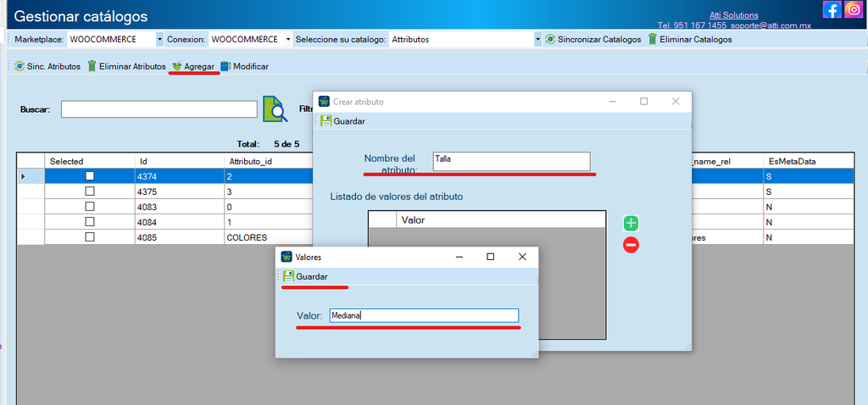Screen dimensions: 868x405
Task: Close the Valores window
Action: (x=522, y=257)
